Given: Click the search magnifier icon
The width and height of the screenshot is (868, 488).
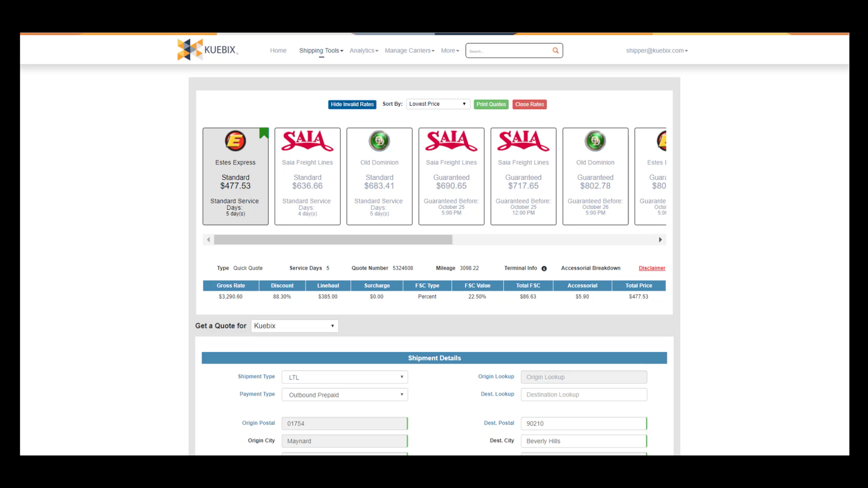Looking at the screenshot, I should click(x=555, y=51).
